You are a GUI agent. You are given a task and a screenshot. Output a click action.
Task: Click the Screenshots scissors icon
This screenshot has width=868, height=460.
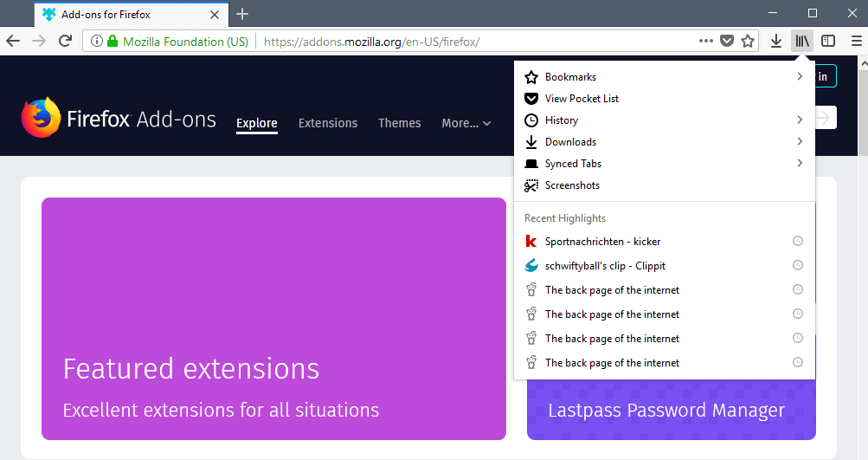click(x=531, y=185)
